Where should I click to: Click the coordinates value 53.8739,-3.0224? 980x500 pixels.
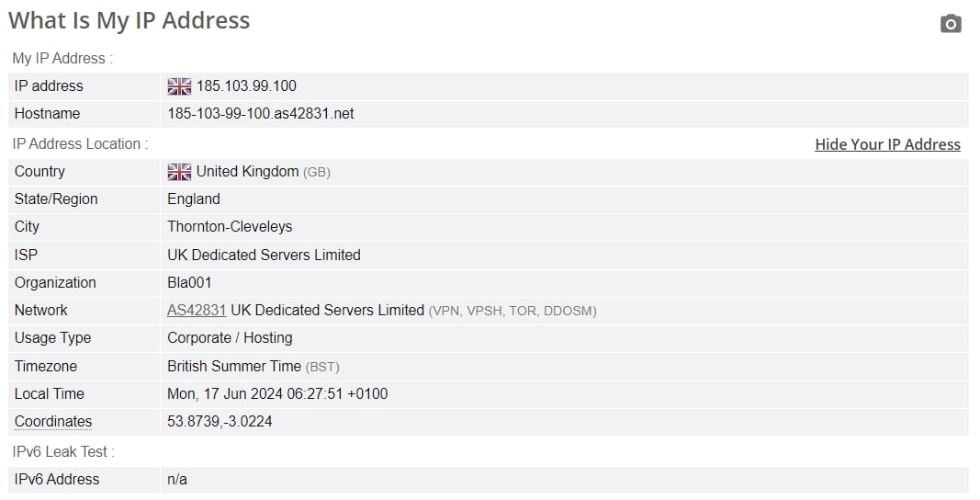(x=220, y=422)
